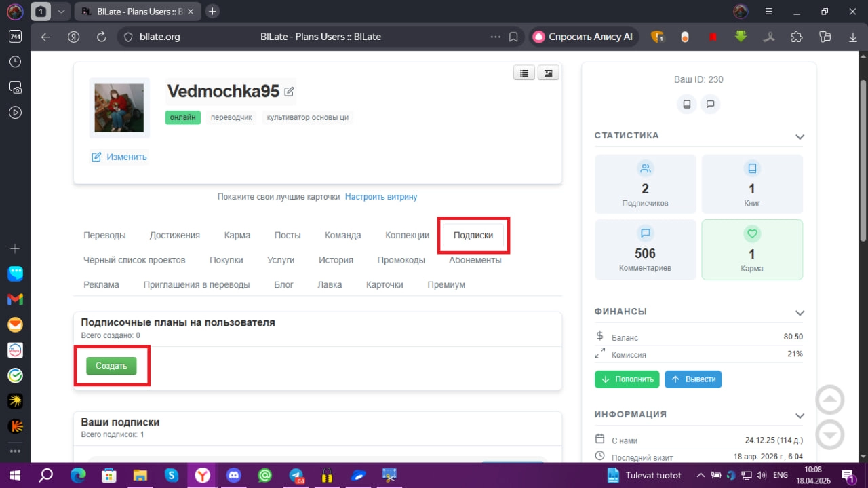Open Telegram from the taskbar
The width and height of the screenshot is (868, 488).
coord(296,475)
